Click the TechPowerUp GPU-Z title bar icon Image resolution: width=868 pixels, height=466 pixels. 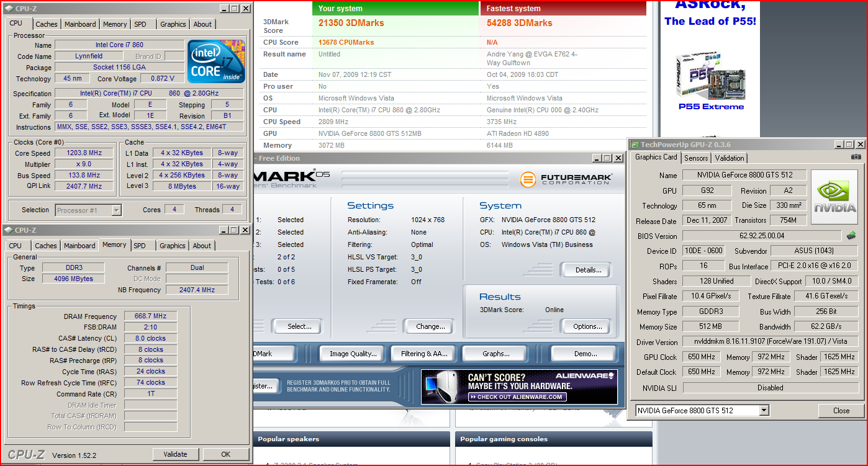point(635,145)
